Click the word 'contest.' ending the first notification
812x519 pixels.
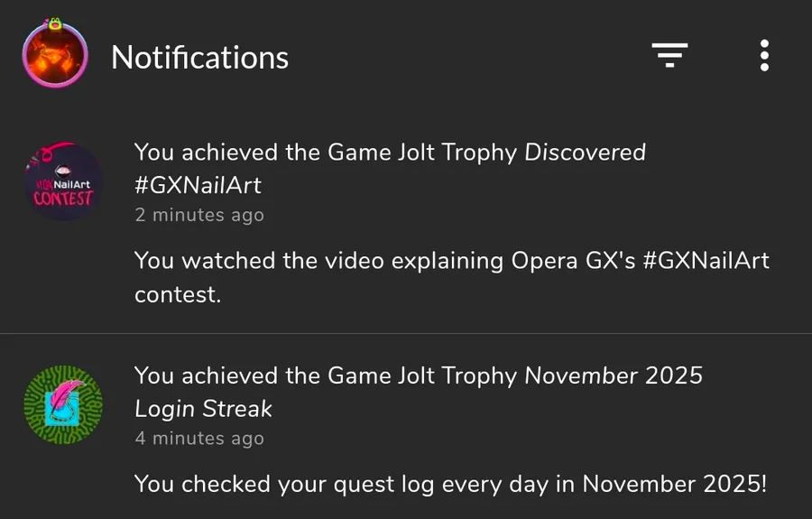click(x=178, y=295)
